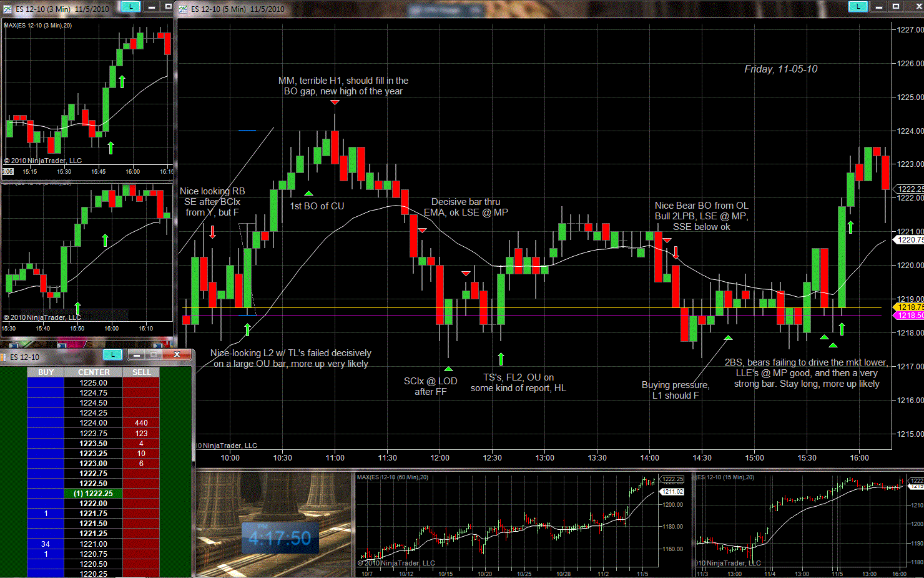924x578 pixels.
Task: Select red down arrow below 'Nice looking RB' note
Action: [x=212, y=232]
